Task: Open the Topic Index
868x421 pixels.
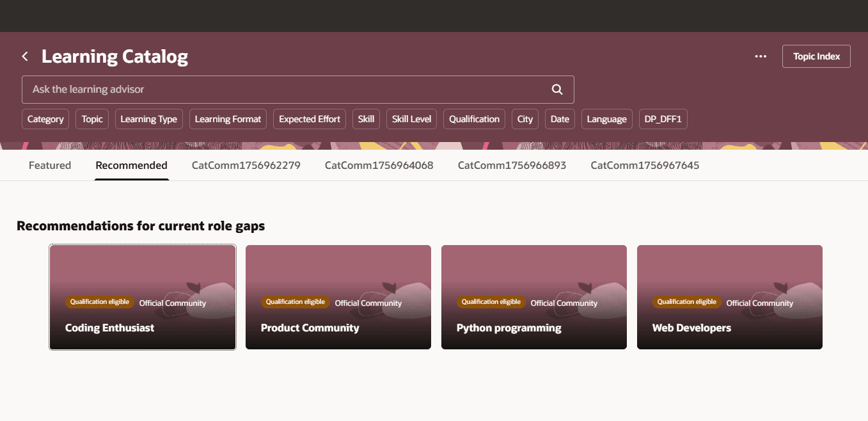Action: coord(816,56)
